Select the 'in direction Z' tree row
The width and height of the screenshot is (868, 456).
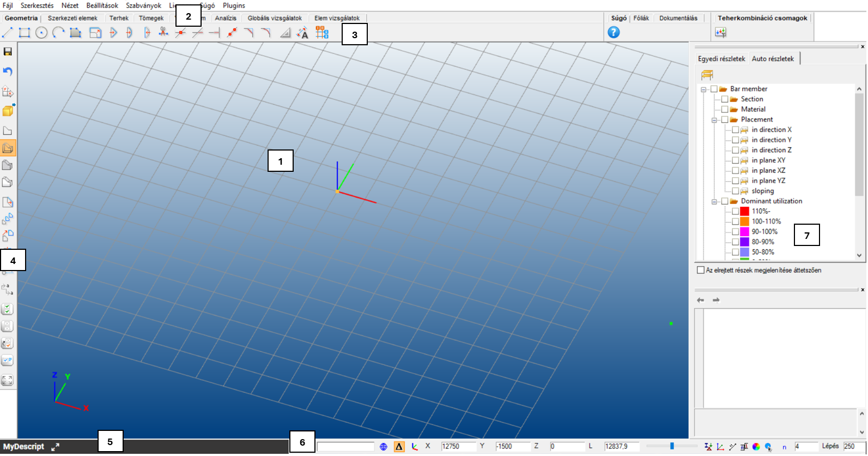click(x=772, y=150)
